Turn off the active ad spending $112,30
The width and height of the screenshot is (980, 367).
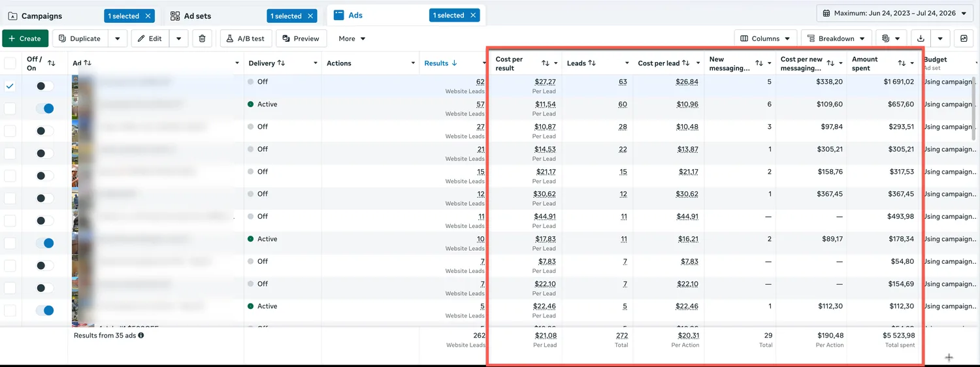(44, 310)
